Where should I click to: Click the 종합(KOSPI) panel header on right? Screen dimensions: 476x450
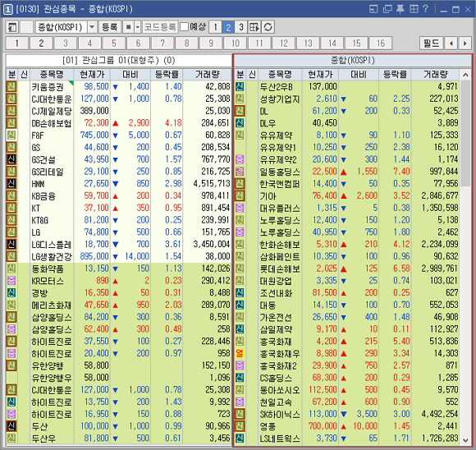tap(352, 60)
